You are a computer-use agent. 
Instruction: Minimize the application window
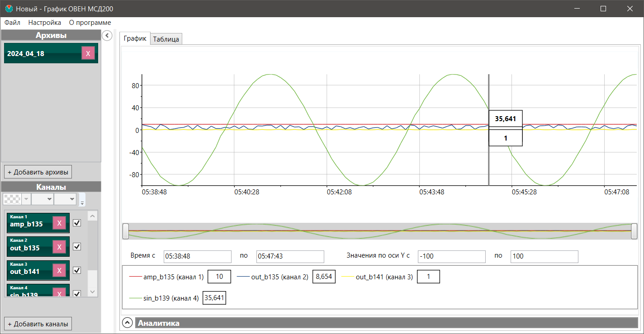577,9
